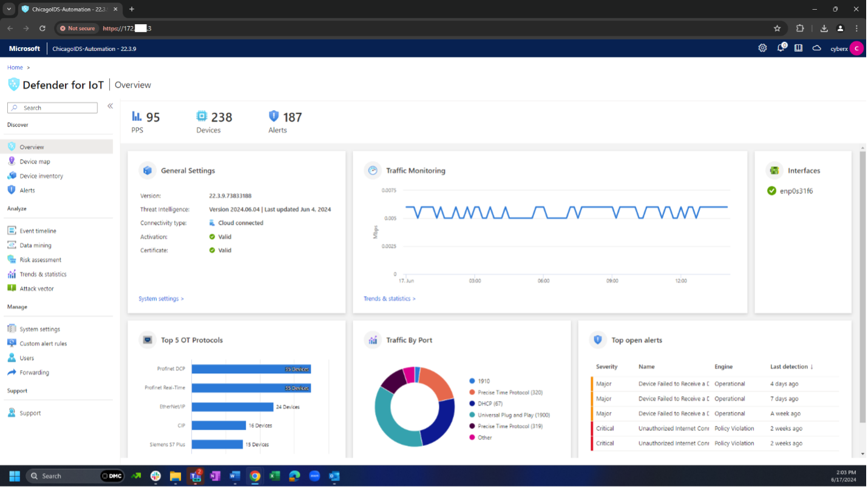This screenshot has height=489, width=868.
Task: Open Outlook from the taskbar
Action: click(x=334, y=476)
